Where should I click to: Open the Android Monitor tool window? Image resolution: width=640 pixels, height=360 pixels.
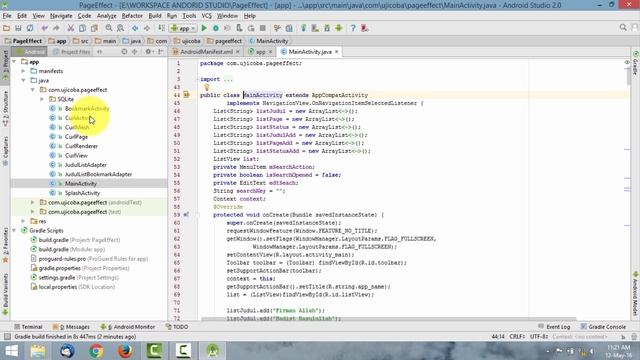pos(128,327)
